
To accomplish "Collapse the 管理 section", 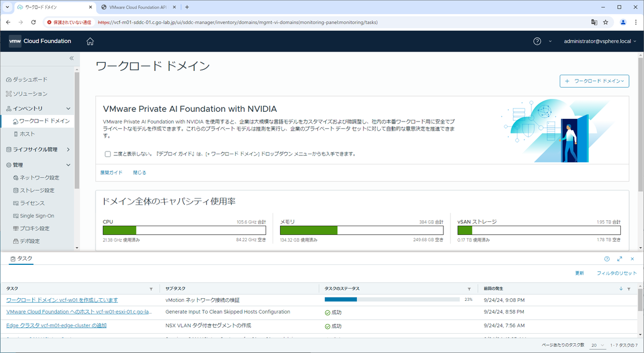I will click(x=68, y=165).
